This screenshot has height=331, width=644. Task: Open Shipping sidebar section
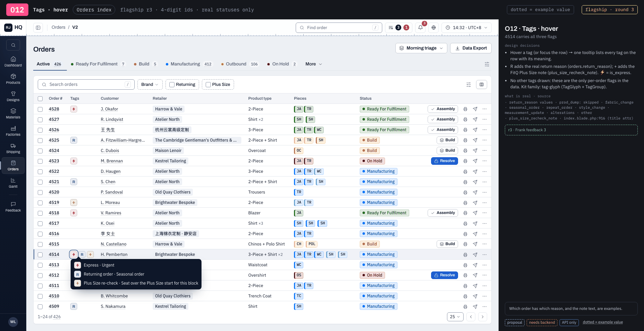point(13,148)
